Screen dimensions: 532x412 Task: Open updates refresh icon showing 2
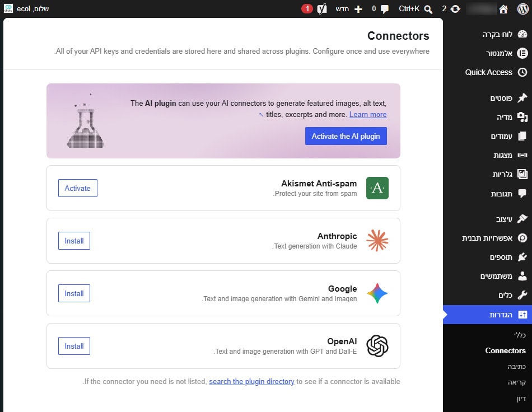point(455,9)
